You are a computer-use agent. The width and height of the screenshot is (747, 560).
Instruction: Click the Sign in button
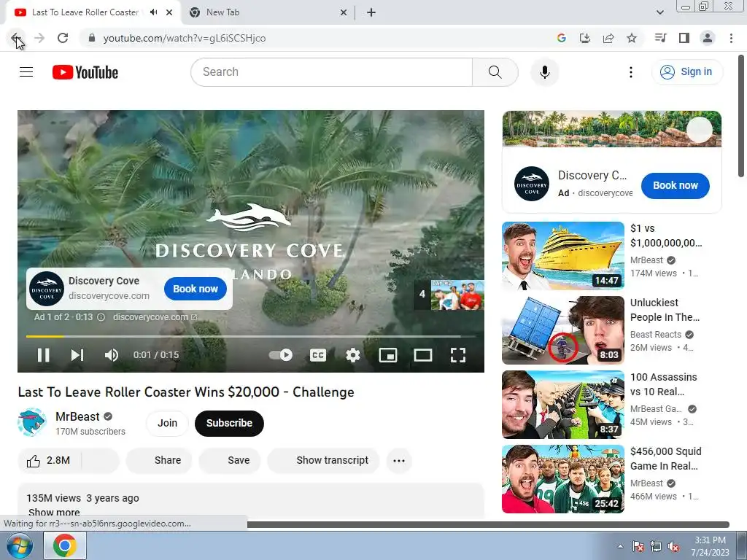(687, 72)
